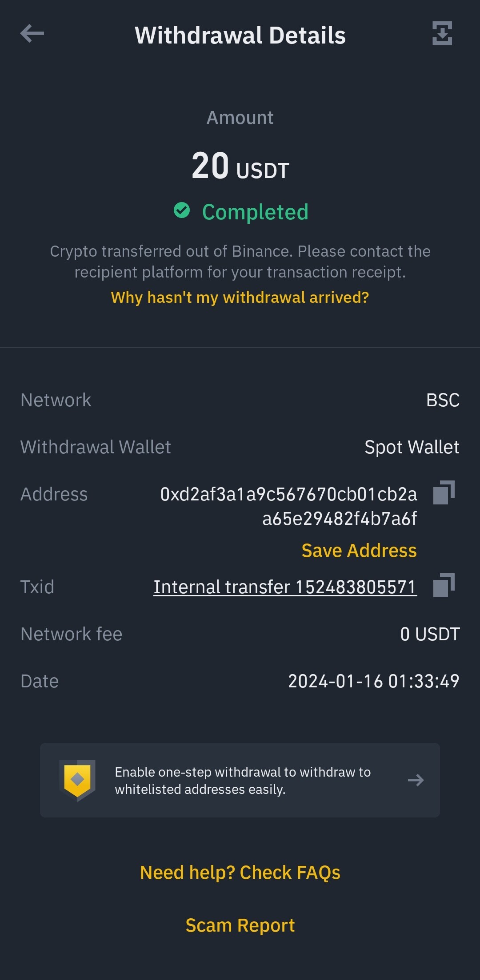The width and height of the screenshot is (480, 980).
Task: Tap Scam Report link
Action: coord(240,925)
